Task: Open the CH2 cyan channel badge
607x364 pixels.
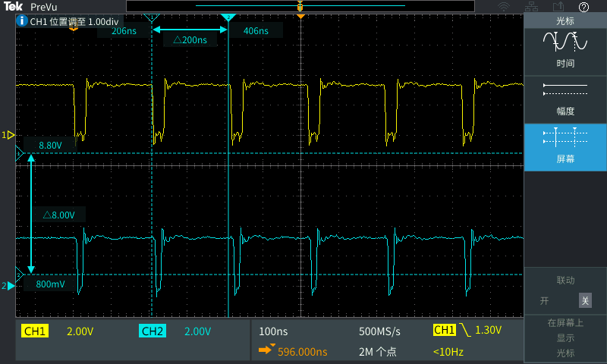Action: coord(153,331)
